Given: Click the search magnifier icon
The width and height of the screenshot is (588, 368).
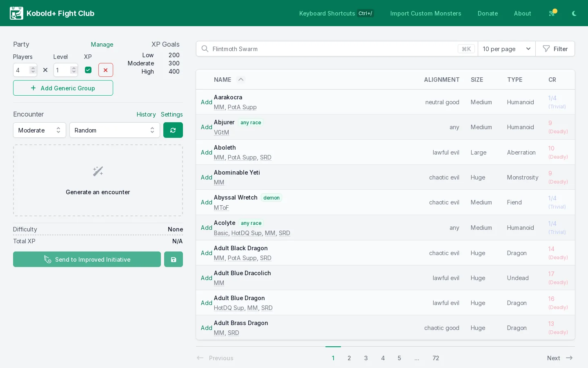Looking at the screenshot, I should point(205,49).
